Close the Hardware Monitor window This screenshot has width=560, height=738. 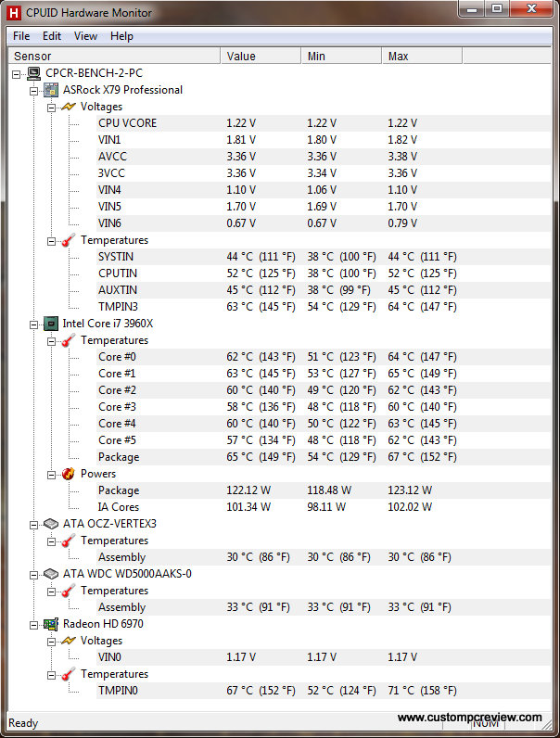(x=531, y=9)
